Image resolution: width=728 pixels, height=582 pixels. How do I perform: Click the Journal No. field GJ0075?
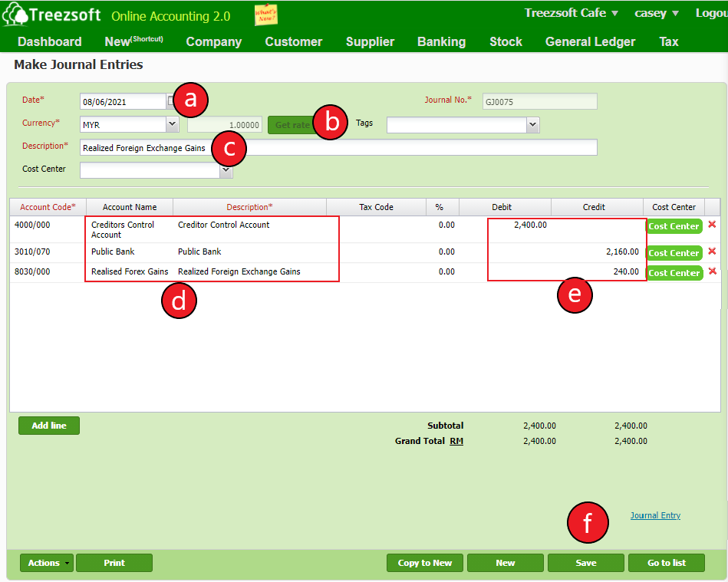(x=539, y=102)
